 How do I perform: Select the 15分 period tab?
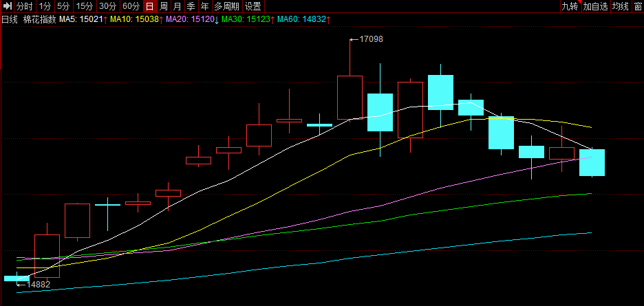point(85,6)
